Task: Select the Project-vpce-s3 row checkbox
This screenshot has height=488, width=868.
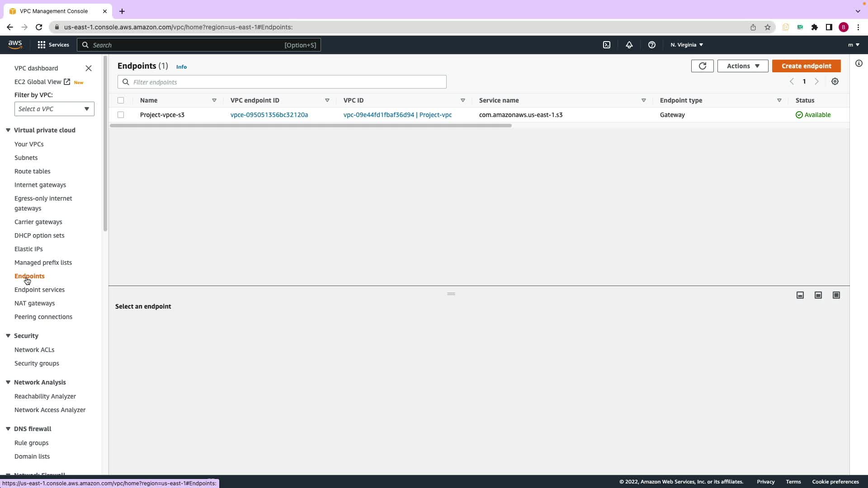Action: point(121,115)
